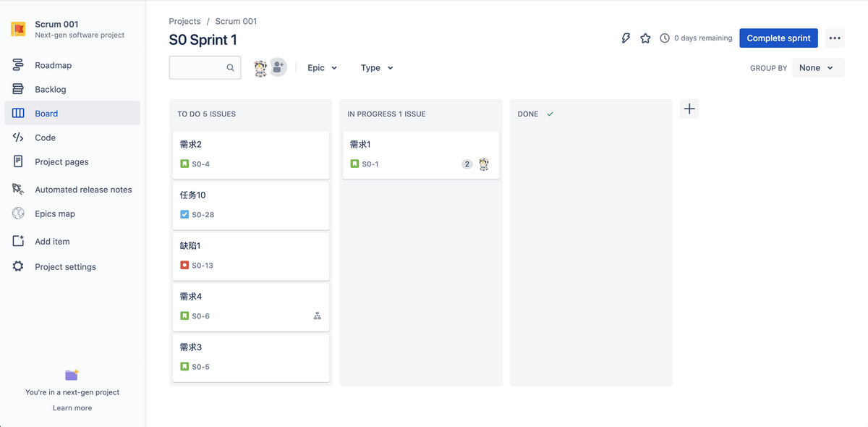The width and height of the screenshot is (868, 427).
Task: Star this board as favorite
Action: click(645, 38)
